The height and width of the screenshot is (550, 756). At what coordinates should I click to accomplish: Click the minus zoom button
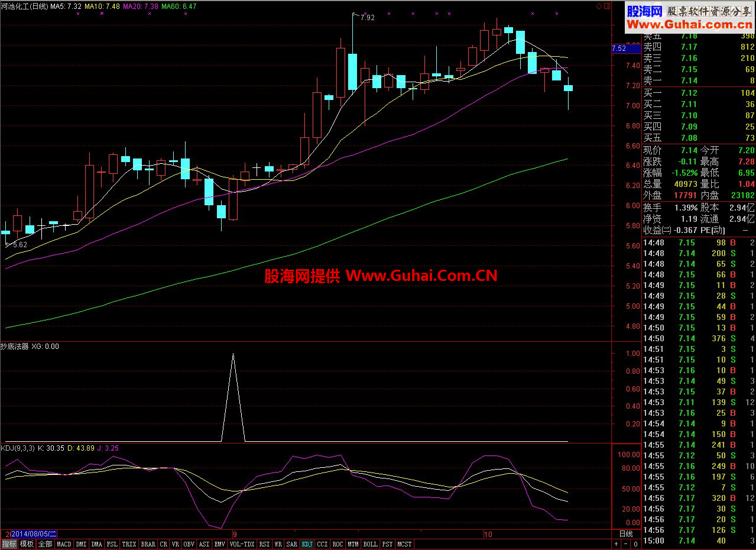(625, 543)
